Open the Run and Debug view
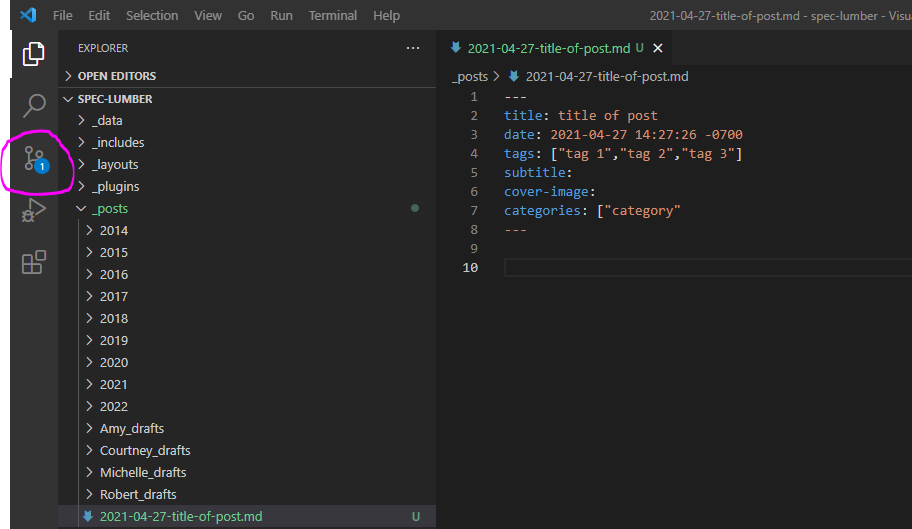Image resolution: width=912 pixels, height=529 pixels. coord(34,211)
